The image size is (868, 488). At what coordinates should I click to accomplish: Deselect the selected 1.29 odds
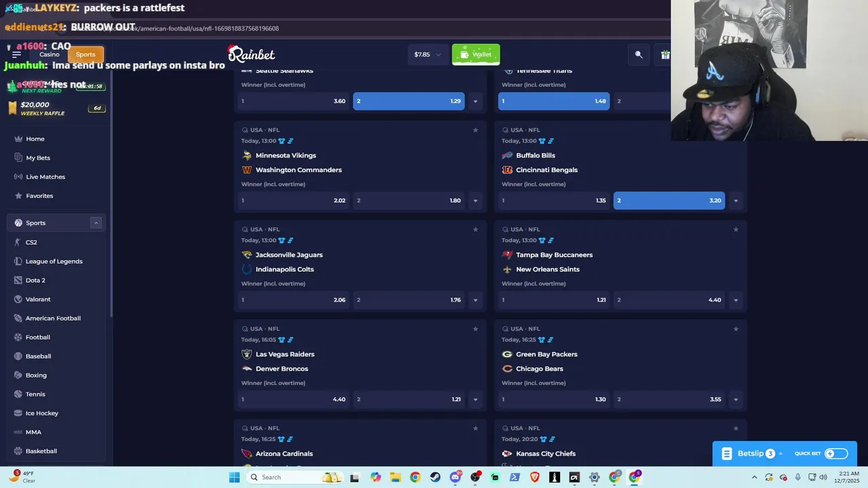tap(408, 101)
